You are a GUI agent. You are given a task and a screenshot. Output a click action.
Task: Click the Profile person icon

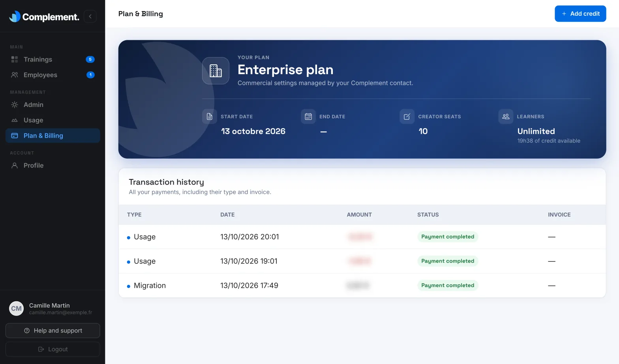(15, 166)
